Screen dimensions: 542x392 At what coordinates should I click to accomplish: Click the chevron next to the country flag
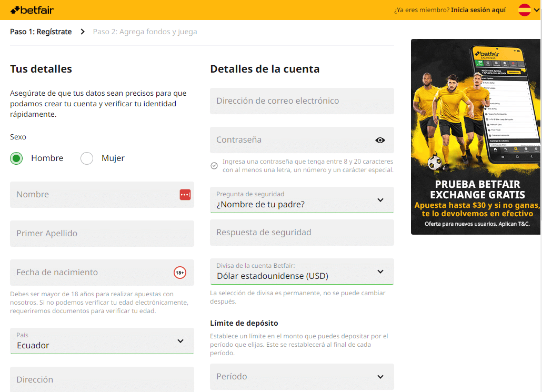[x=536, y=9]
